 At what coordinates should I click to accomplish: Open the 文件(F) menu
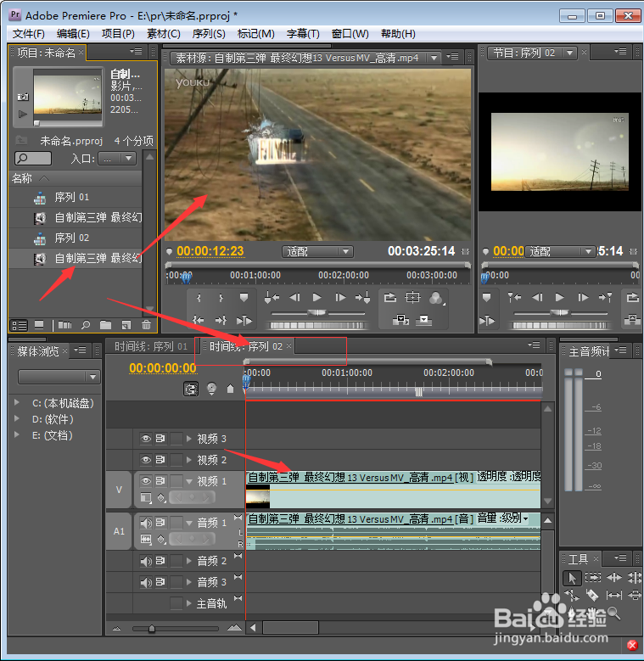point(29,34)
